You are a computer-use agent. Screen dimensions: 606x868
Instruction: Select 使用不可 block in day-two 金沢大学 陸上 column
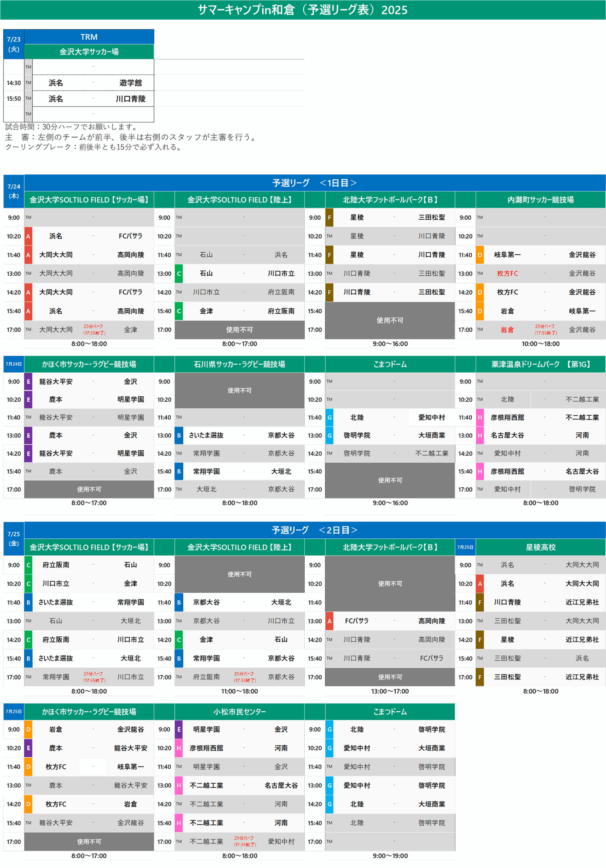click(240, 574)
